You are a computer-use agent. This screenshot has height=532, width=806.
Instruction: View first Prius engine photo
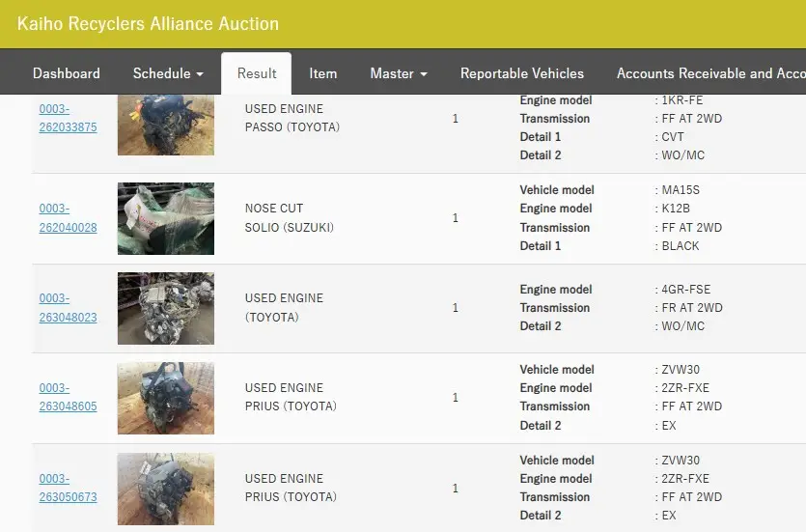pos(166,399)
